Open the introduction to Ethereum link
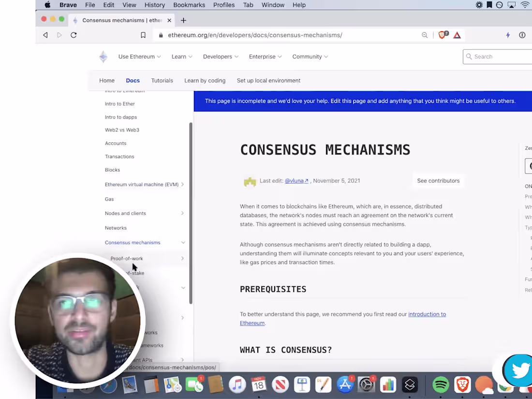The height and width of the screenshot is (399, 532). tap(427, 314)
